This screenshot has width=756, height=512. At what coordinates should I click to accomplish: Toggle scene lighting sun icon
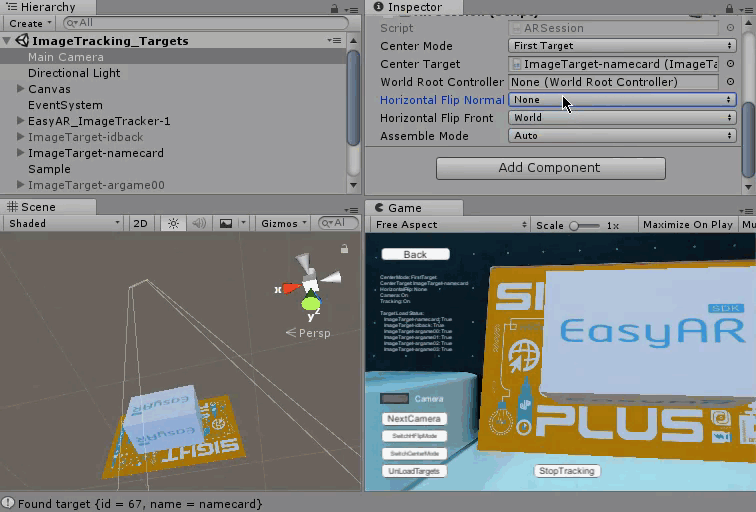click(173, 223)
